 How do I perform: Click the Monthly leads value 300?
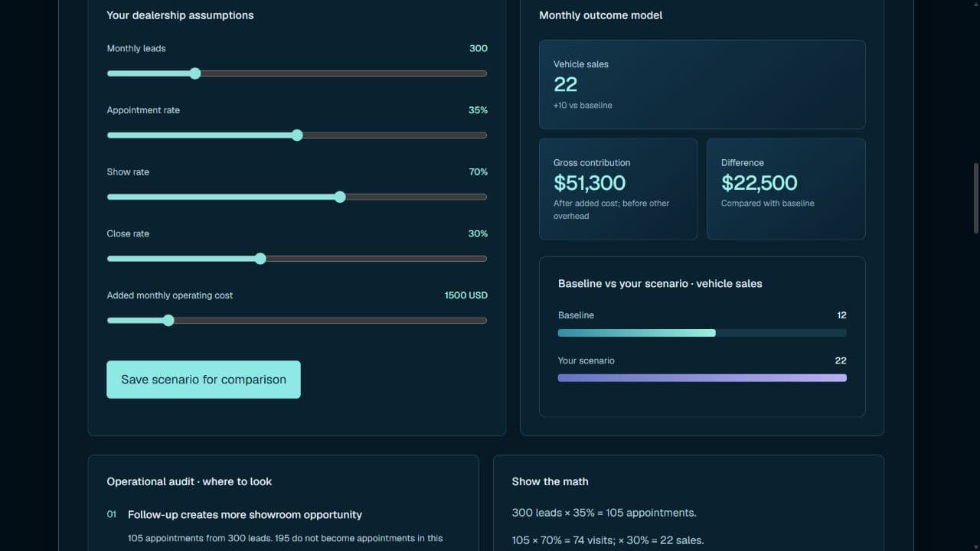tap(479, 48)
